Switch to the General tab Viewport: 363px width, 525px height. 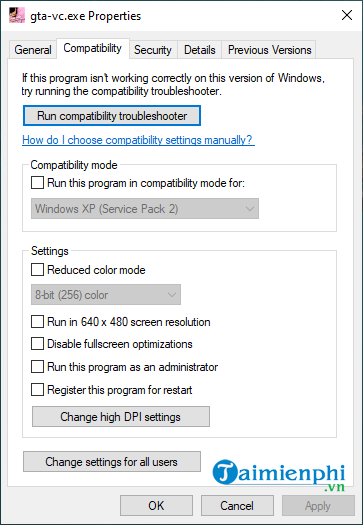point(33,50)
